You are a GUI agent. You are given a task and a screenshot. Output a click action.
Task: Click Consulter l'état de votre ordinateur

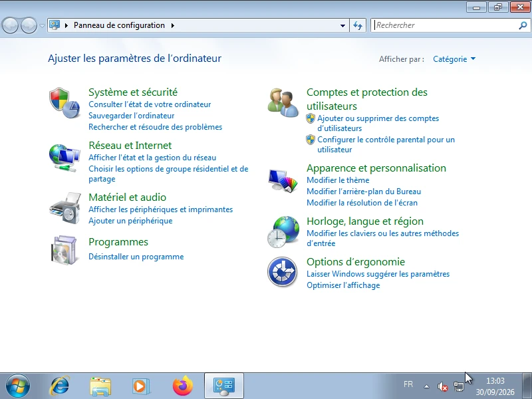150,104
